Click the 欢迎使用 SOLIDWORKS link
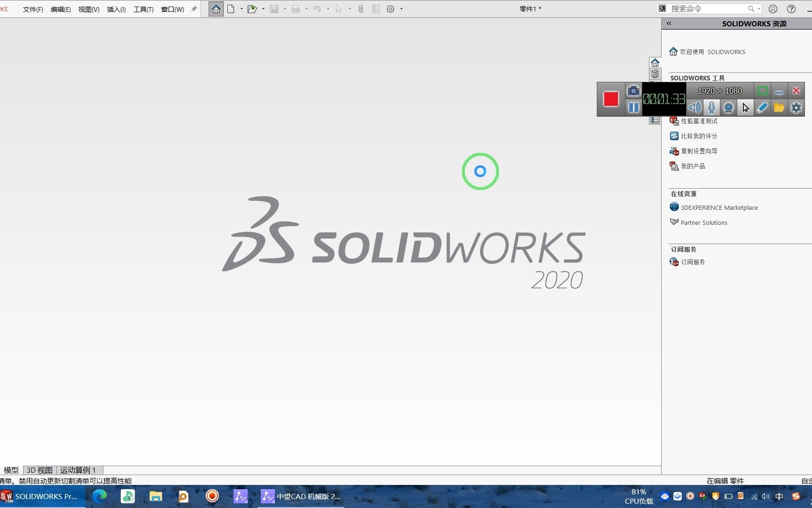Viewport: 812px width, 508px height. (x=712, y=52)
